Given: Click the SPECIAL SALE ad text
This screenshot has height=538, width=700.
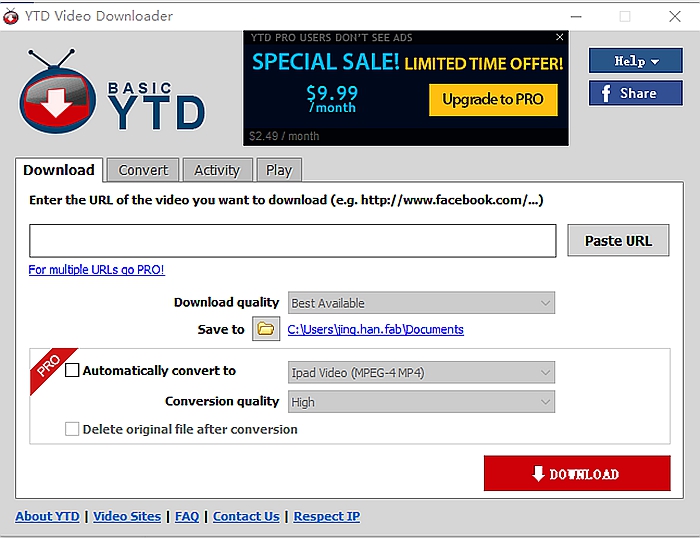Looking at the screenshot, I should (x=325, y=62).
